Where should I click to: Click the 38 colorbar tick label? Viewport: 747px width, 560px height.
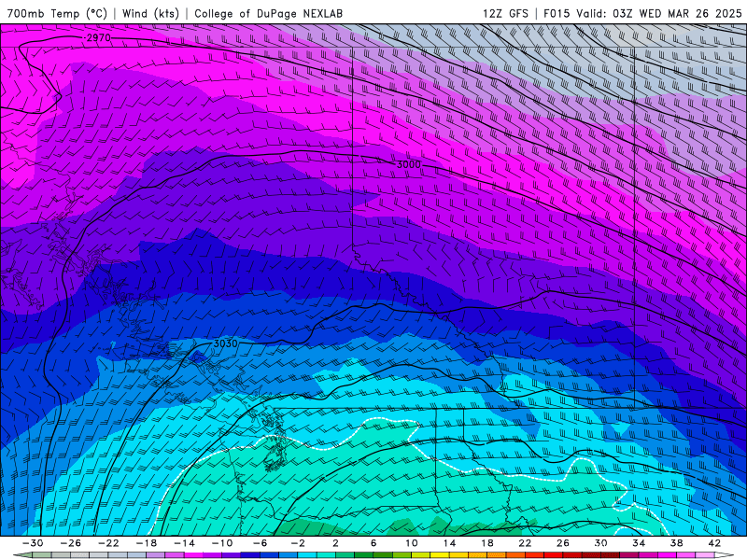point(676,543)
